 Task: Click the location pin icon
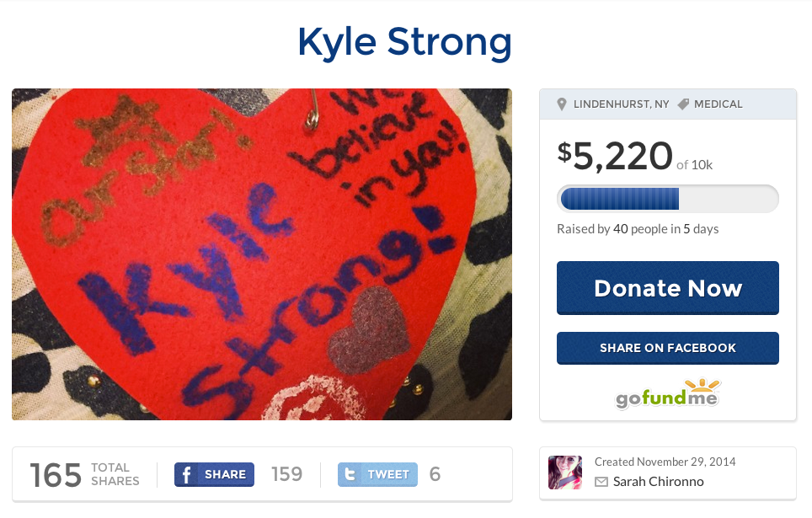[x=561, y=104]
